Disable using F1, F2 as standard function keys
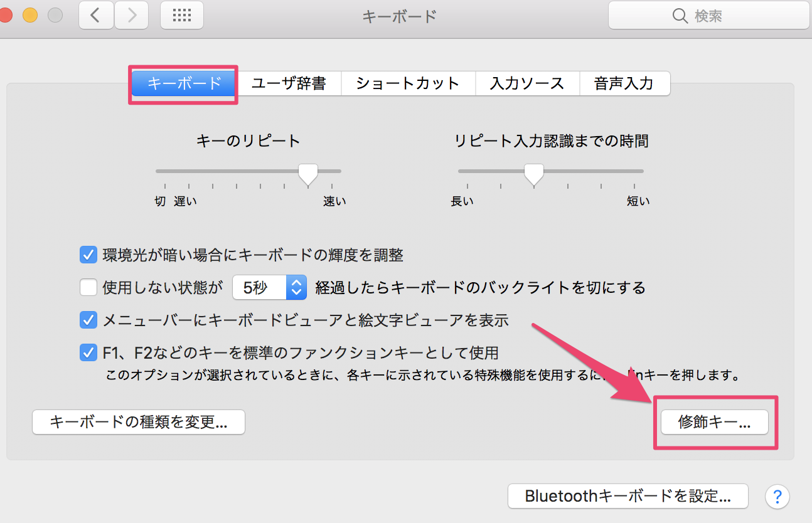Screen dimensions: 812x523 (88, 352)
